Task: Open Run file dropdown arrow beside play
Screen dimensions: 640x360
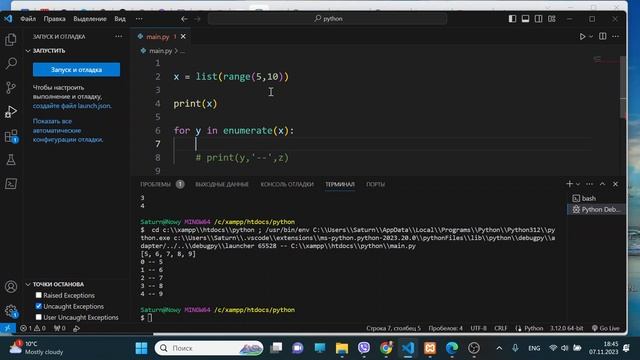Action: [591, 37]
